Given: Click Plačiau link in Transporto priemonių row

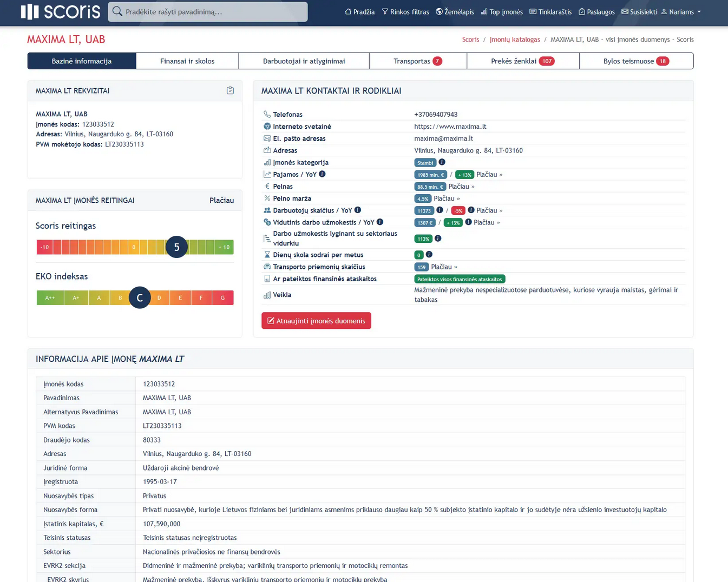Looking at the screenshot, I should [x=444, y=267].
